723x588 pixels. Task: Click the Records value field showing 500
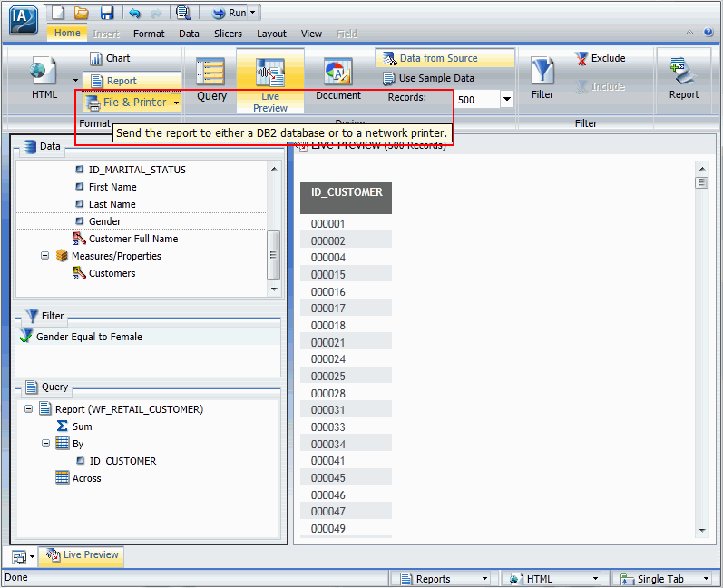[477, 100]
